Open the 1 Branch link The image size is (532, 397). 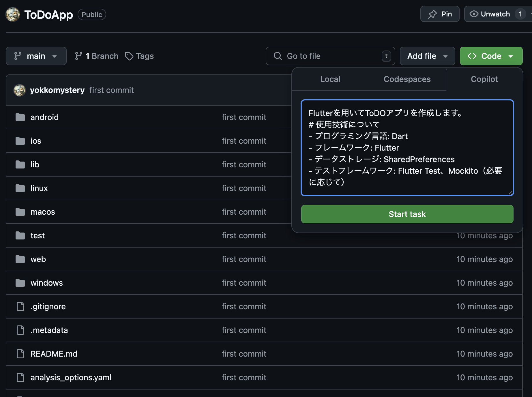pos(97,56)
